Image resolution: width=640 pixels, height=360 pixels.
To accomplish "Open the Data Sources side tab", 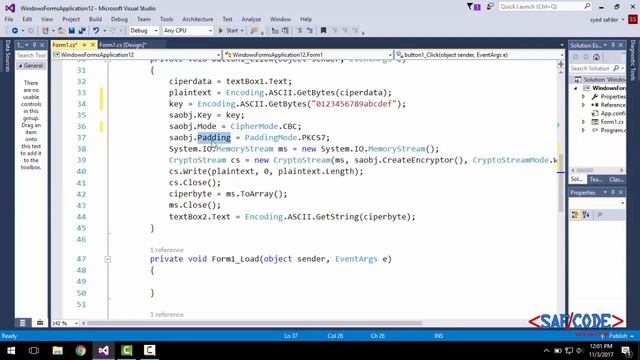I will tap(7, 56).
